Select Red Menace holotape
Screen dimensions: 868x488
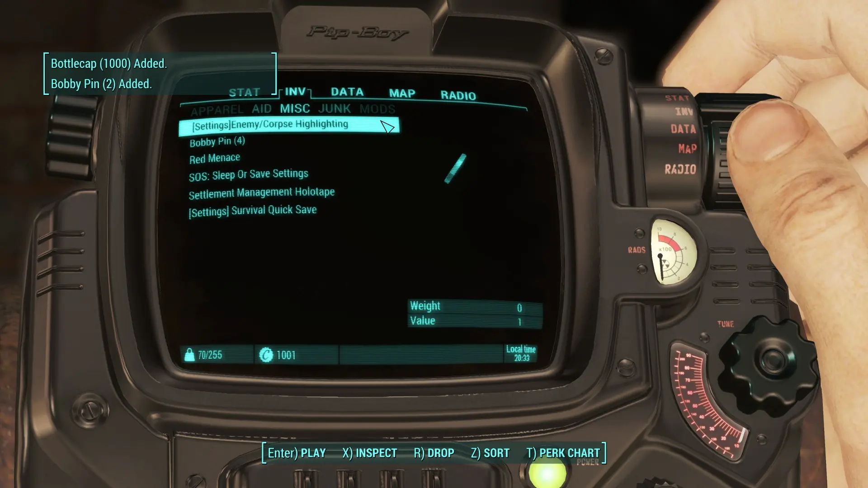(215, 157)
